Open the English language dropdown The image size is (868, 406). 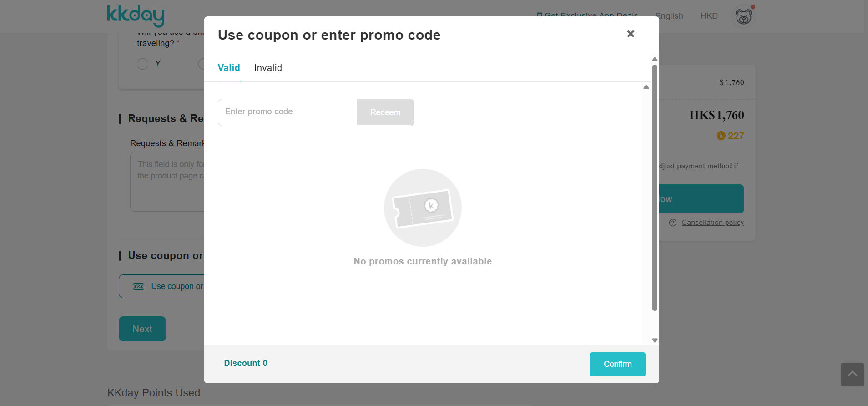(669, 16)
